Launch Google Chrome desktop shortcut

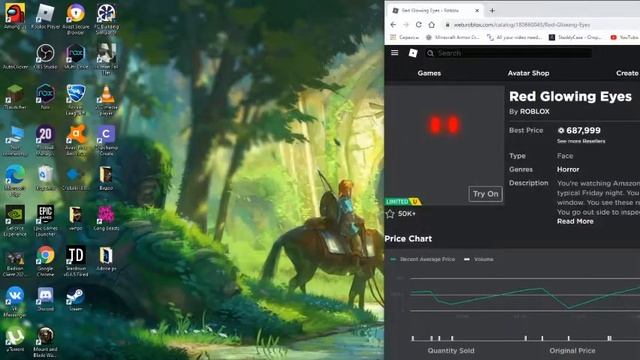click(45, 261)
